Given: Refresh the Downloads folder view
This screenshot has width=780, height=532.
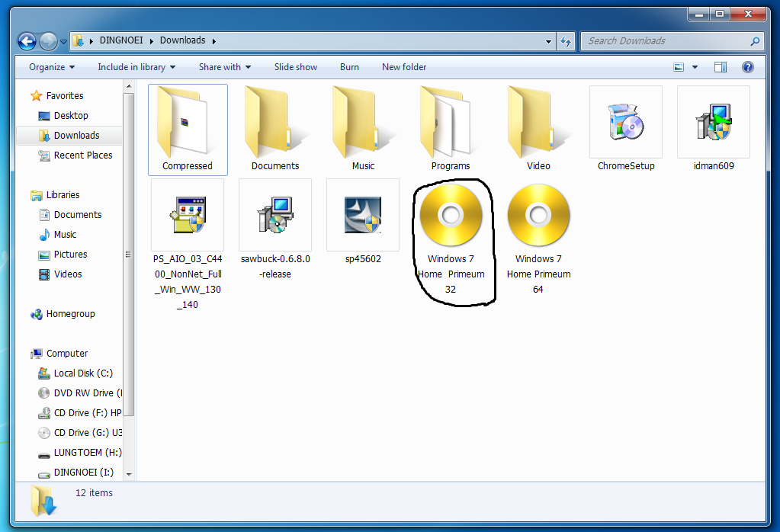Looking at the screenshot, I should tap(566, 41).
